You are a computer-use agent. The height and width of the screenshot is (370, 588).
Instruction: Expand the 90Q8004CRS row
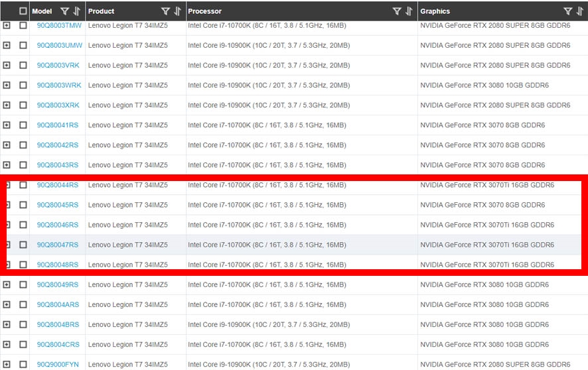(x=7, y=344)
